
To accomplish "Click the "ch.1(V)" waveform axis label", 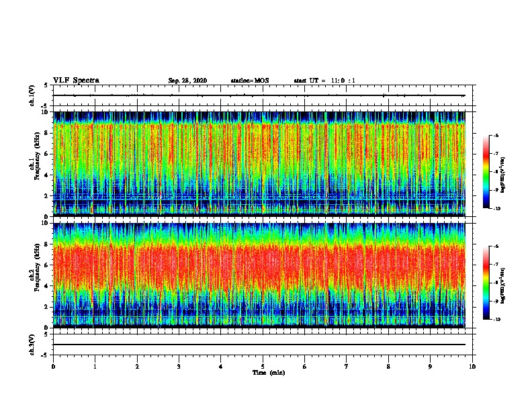I will click(32, 95).
